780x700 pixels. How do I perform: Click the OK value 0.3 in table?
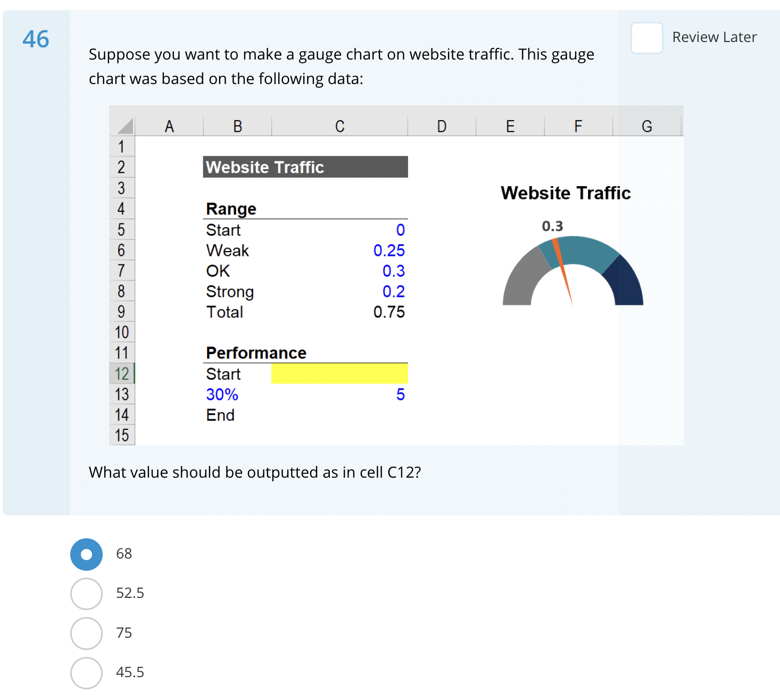pos(394,271)
